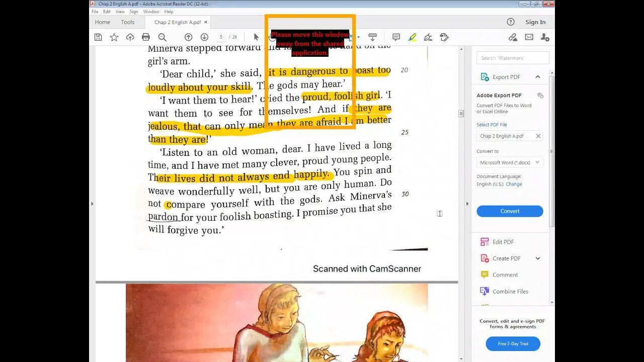
Task: Click the upload to cloud icon
Action: tap(130, 37)
